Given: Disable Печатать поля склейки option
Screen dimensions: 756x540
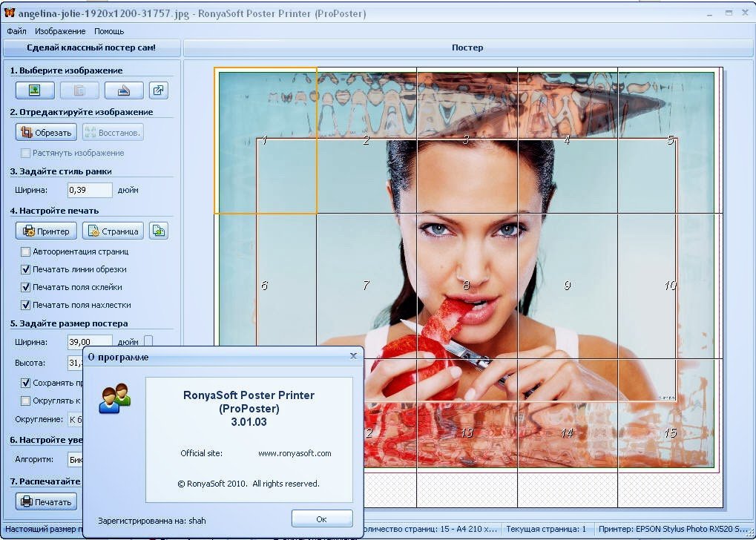Looking at the screenshot, I should 26,287.
